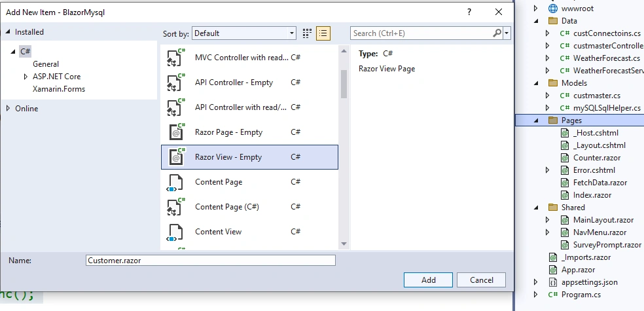This screenshot has width=644, height=311.
Task: Collapse the C# tree node
Action: [x=13, y=51]
